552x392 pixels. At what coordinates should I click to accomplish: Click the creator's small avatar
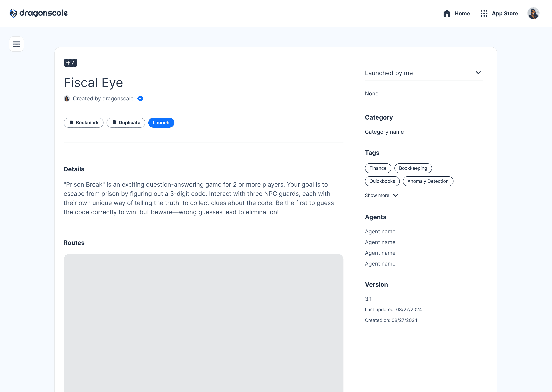[67, 98]
